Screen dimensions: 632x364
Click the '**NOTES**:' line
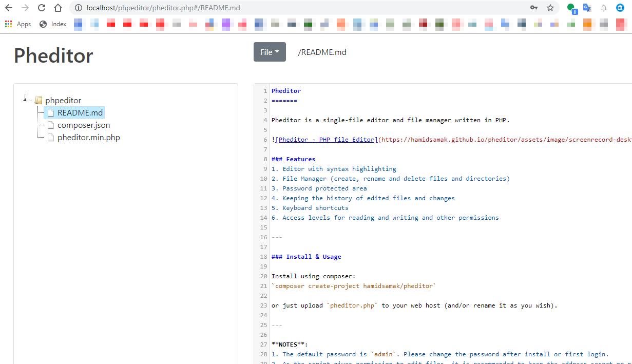(x=290, y=344)
